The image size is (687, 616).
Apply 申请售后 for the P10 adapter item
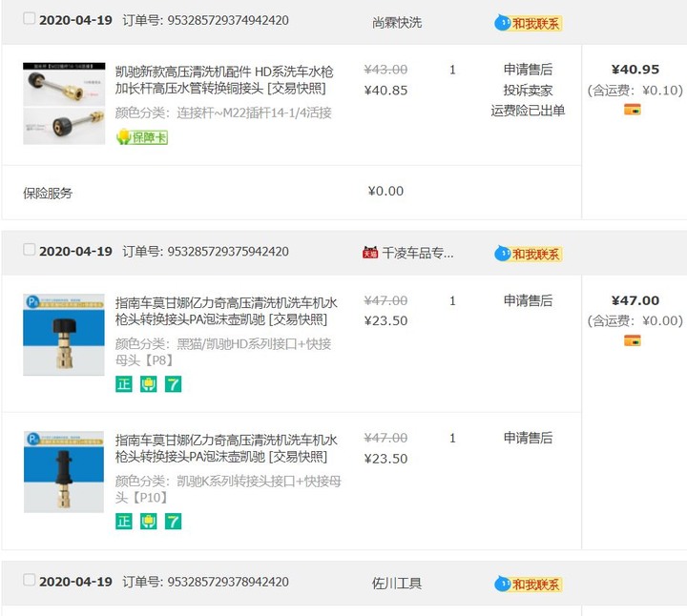tap(528, 438)
